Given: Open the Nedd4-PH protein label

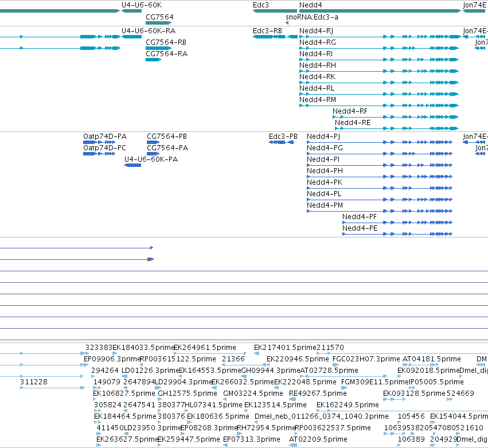Looking at the screenshot, I should [325, 170].
